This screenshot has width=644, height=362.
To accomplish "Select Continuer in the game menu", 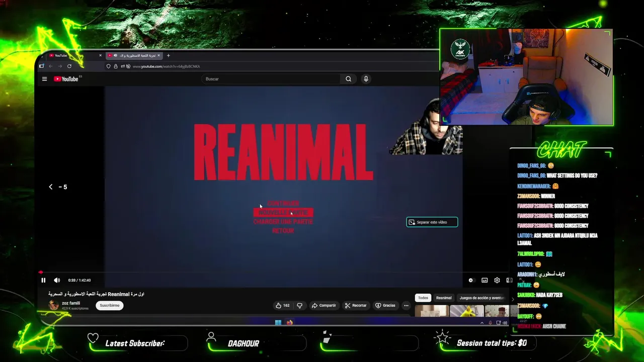I will [283, 204].
